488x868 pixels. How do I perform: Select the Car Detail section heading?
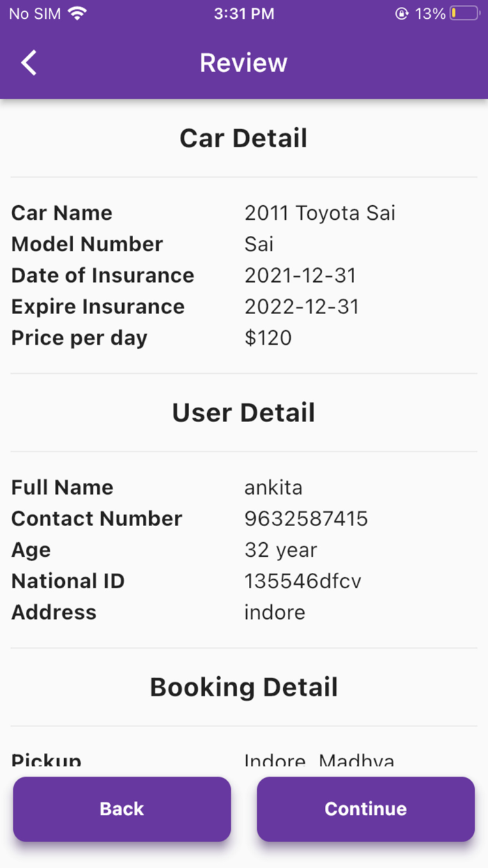(x=243, y=137)
